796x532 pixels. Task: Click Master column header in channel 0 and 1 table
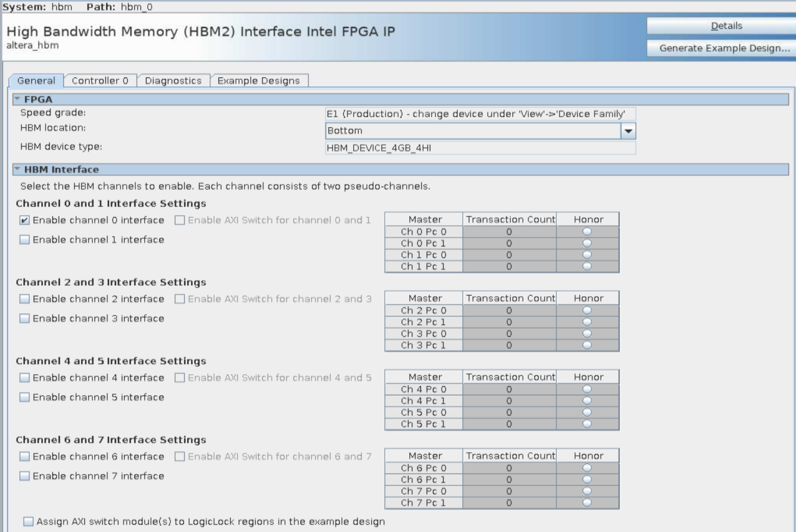[424, 220]
